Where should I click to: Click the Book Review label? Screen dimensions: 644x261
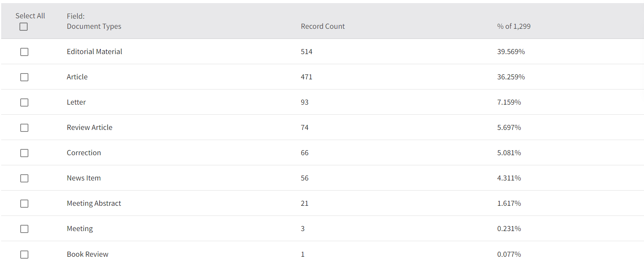pyautogui.click(x=88, y=254)
